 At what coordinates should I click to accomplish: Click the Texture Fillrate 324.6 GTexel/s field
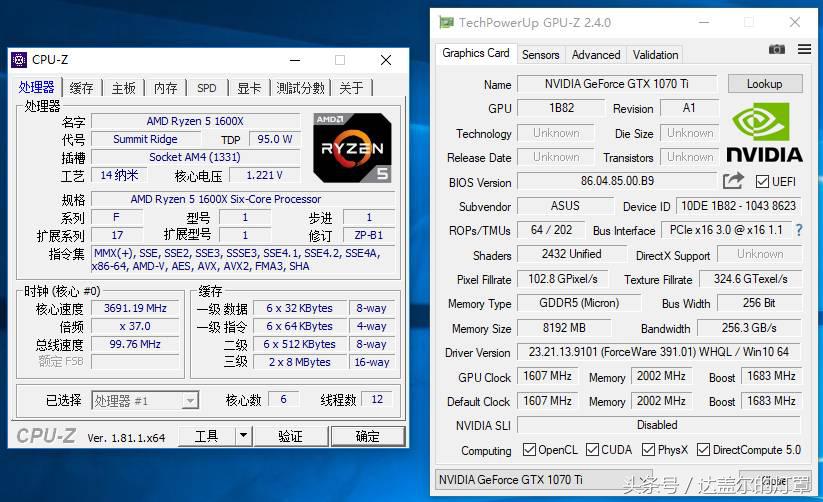(751, 279)
